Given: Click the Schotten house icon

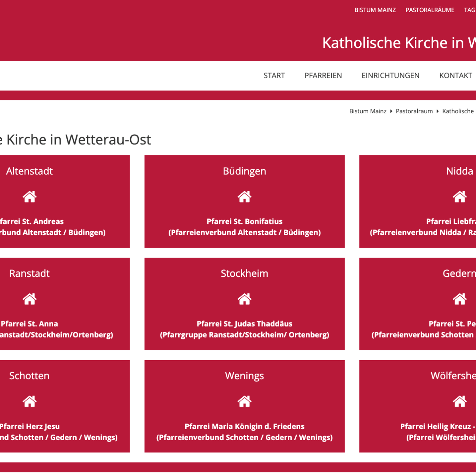Looking at the screenshot, I should 30,401.
